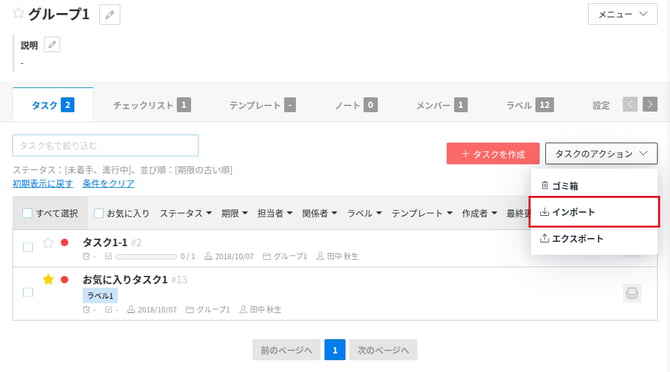Click the 前のページへ button

(x=286, y=350)
